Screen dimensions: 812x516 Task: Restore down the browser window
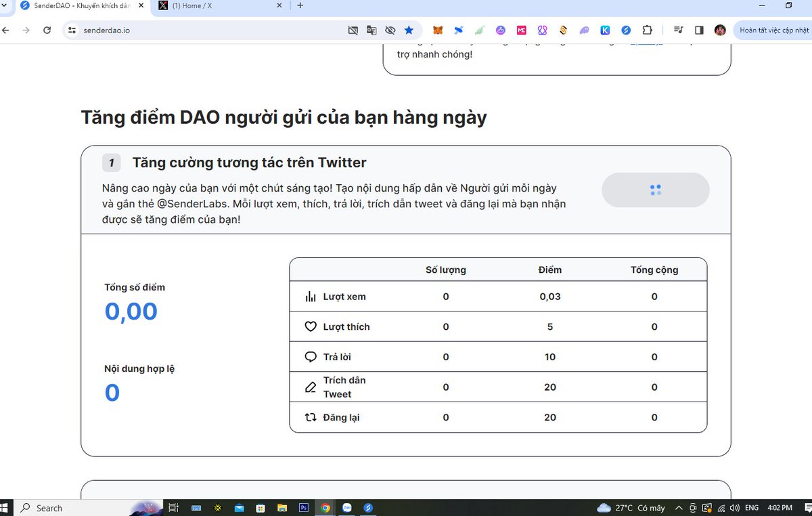click(788, 5)
